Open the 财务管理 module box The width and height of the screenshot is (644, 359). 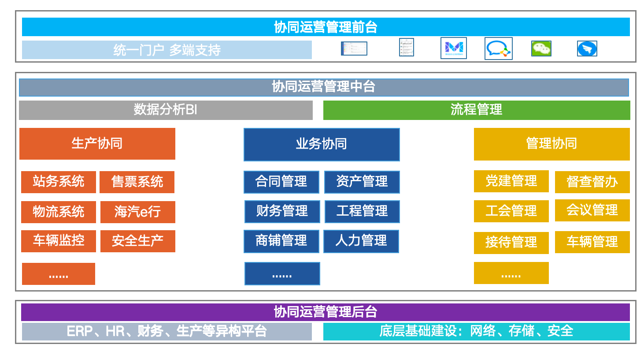(x=282, y=212)
